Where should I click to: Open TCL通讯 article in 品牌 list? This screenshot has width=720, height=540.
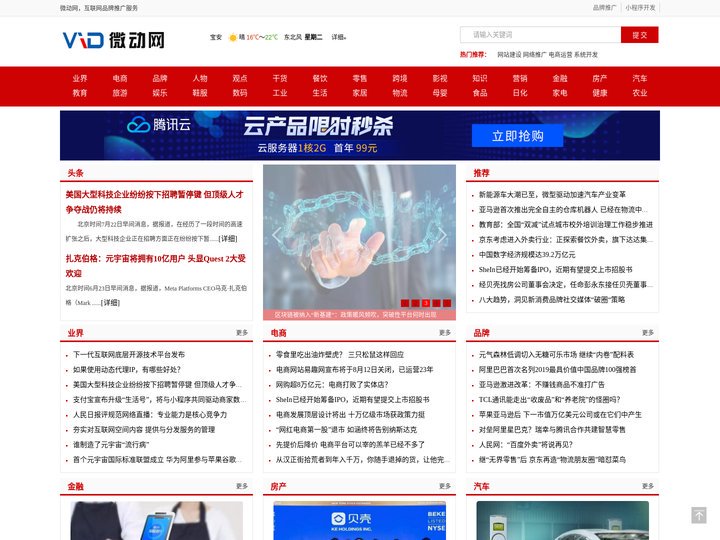click(549, 400)
